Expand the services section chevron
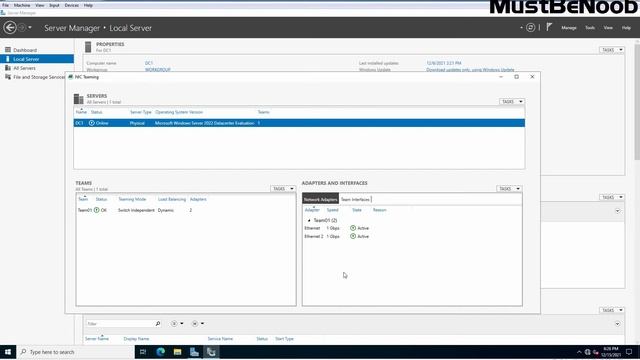The height and width of the screenshot is (360, 640). (617, 324)
